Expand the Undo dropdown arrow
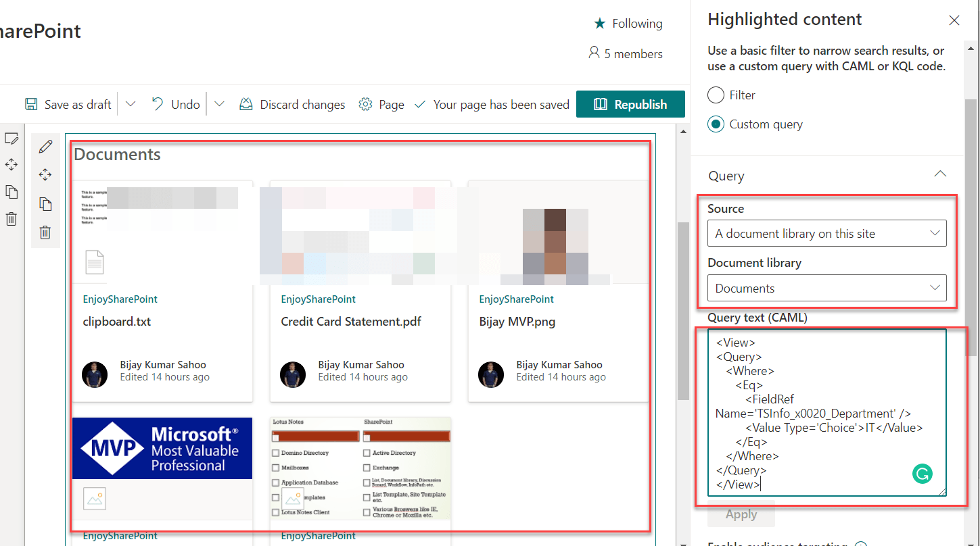Screen dimensions: 980x546 [219, 104]
